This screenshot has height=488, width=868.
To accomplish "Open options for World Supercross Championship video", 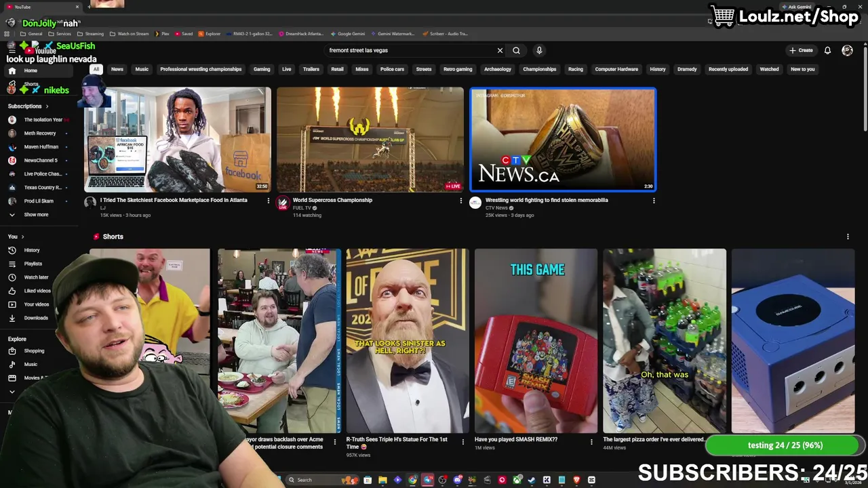I will click(x=461, y=201).
